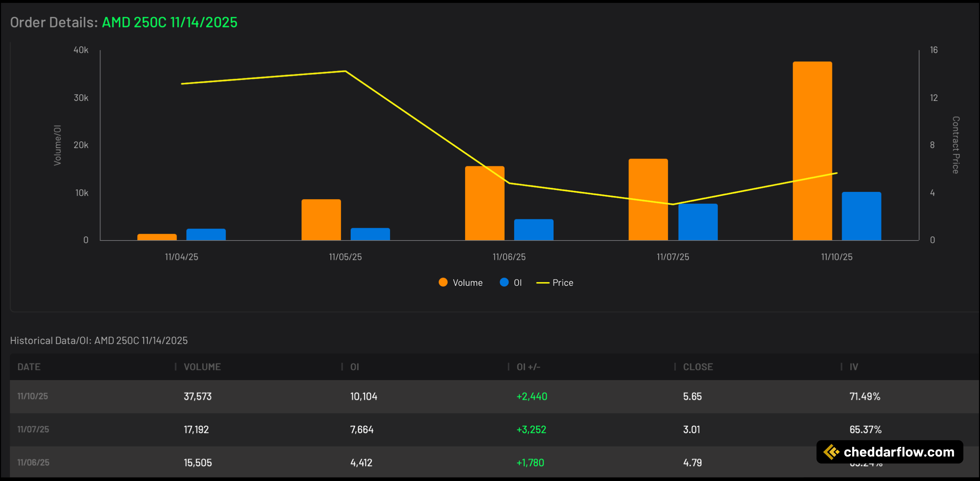Click the close price cell 4.79
This screenshot has width=980, height=481.
point(693,463)
